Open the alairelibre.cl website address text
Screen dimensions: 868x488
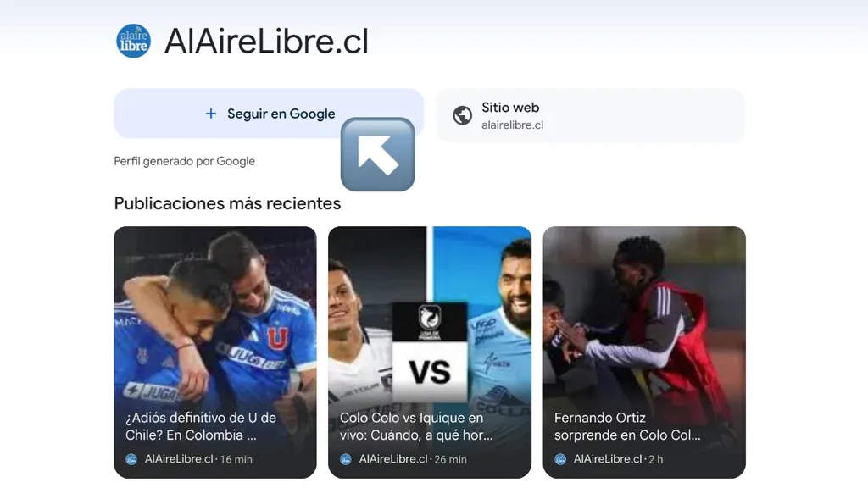(512, 125)
